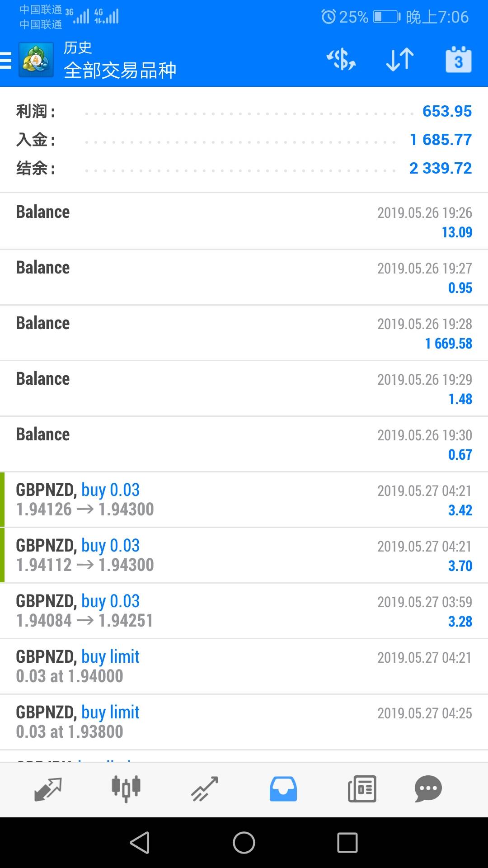Select the buy limit order at 1.94000
The height and width of the screenshot is (868, 488).
(244, 666)
